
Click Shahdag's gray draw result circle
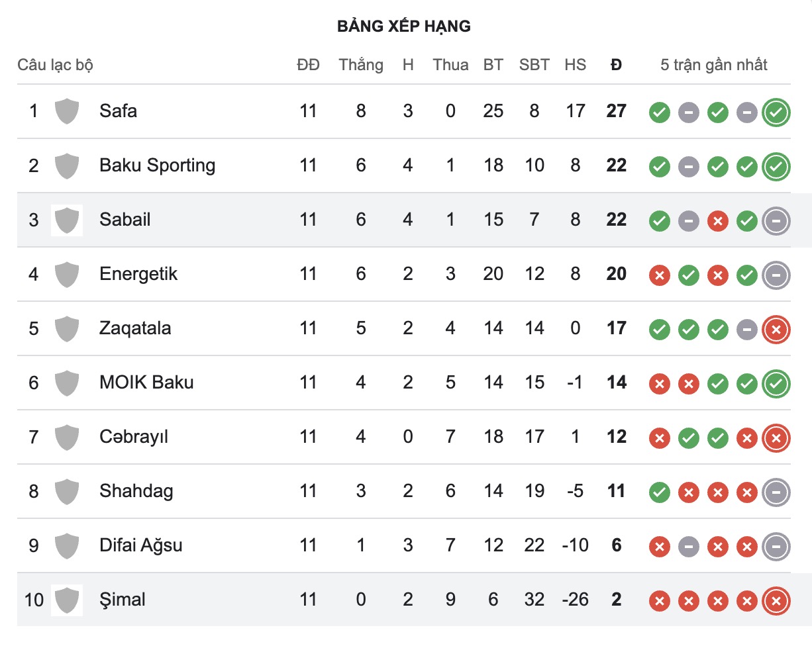click(x=776, y=492)
